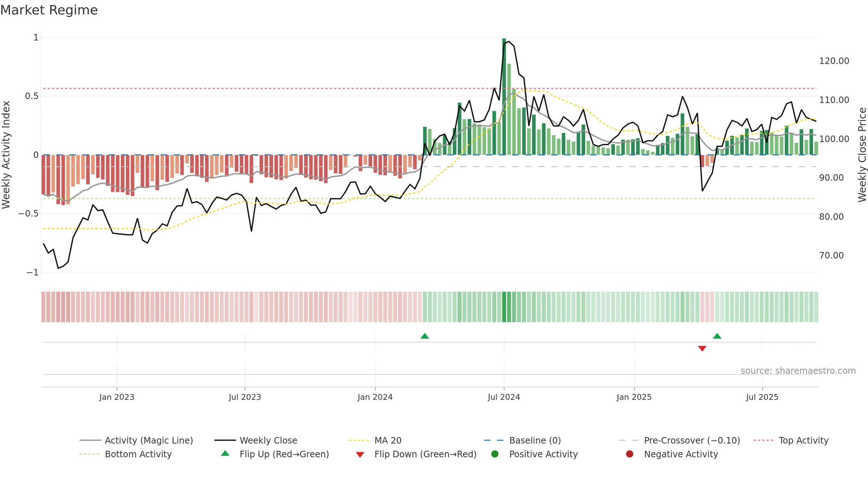Click the 90.00 price axis label

click(831, 177)
